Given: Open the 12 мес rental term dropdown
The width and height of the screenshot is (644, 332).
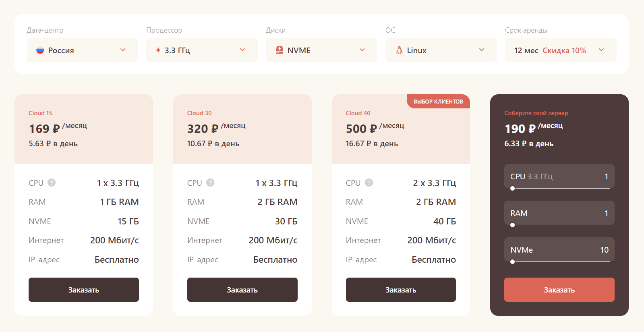Looking at the screenshot, I should tap(601, 50).
